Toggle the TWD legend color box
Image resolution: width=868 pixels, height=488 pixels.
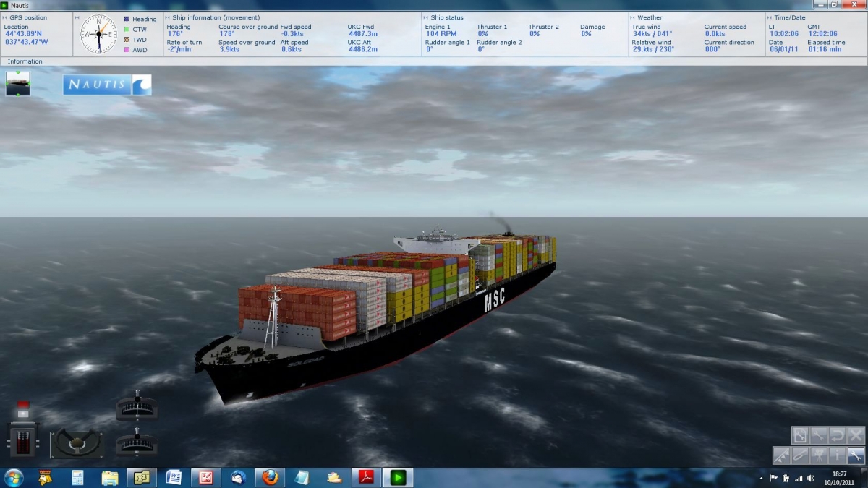(x=127, y=40)
